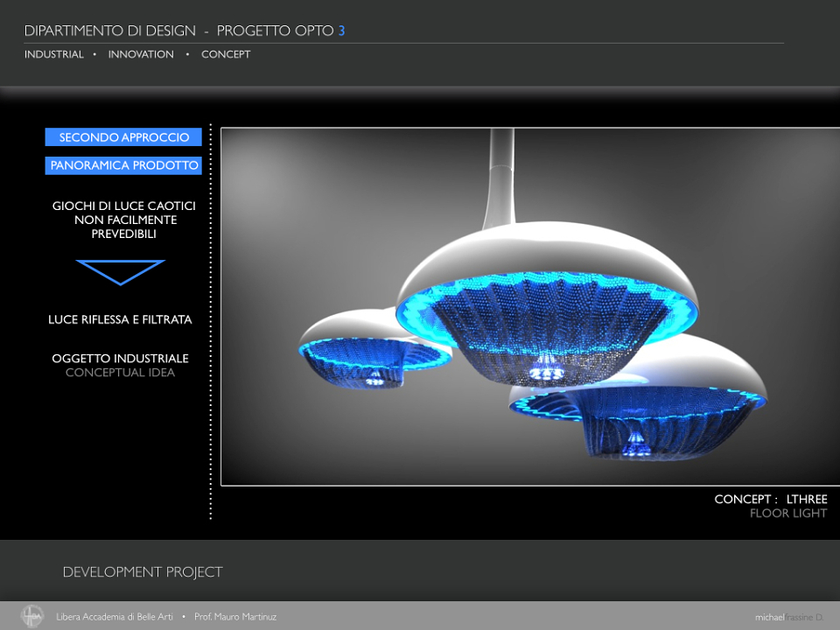Screen dimensions: 840x630
Task: Click the SECONDO APPROCCIO blue label
Action: 123,137
